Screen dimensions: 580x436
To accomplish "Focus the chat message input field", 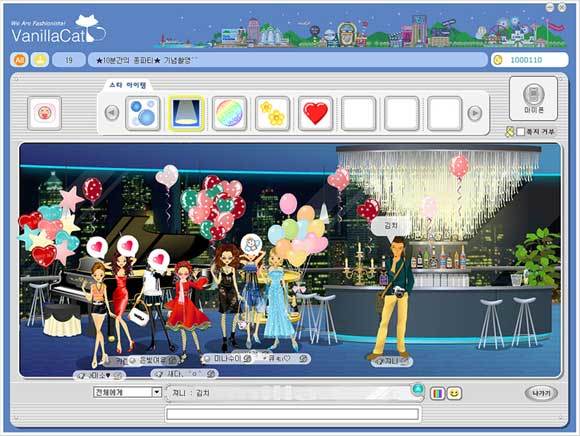I will pyautogui.click(x=292, y=414).
